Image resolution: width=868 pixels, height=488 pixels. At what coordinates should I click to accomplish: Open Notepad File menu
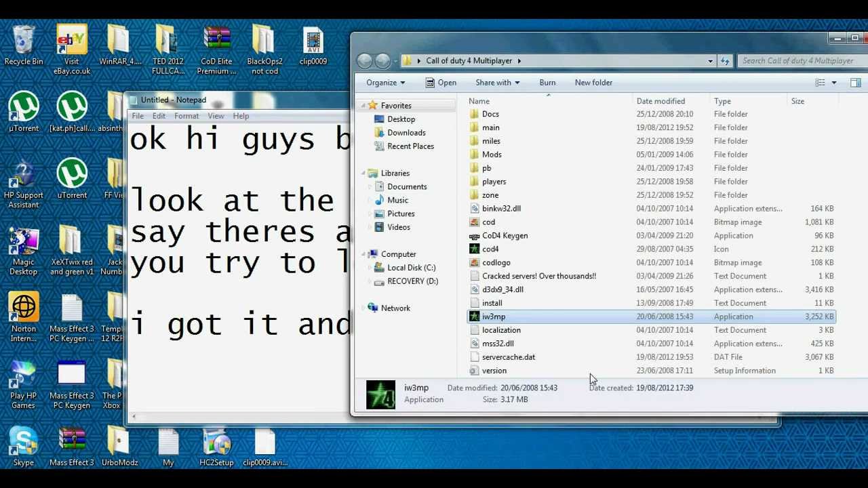tap(138, 116)
